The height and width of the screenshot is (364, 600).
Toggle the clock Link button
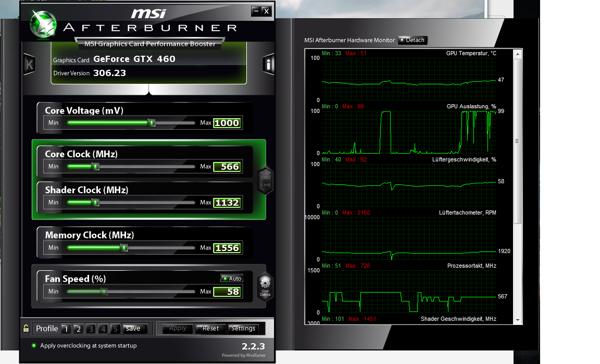pos(266,181)
